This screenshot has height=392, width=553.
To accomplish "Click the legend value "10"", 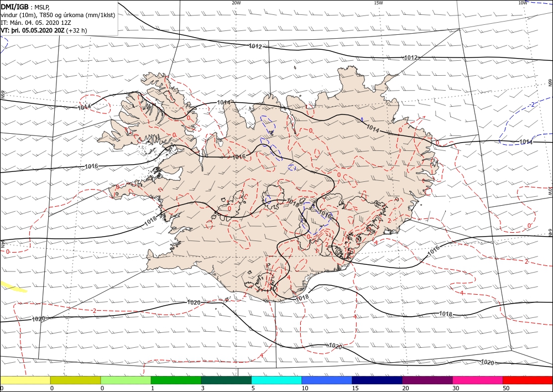I will point(305,388).
